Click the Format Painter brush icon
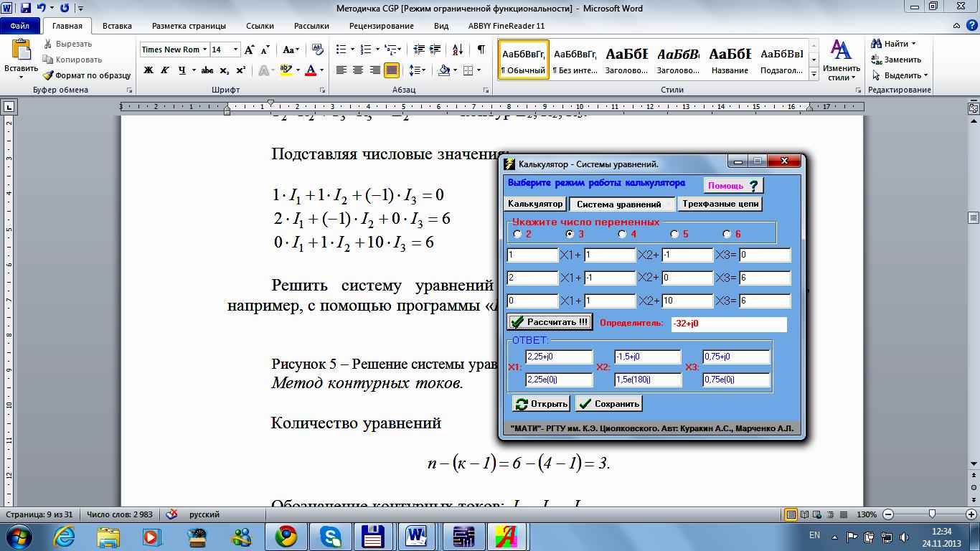 click(x=48, y=75)
